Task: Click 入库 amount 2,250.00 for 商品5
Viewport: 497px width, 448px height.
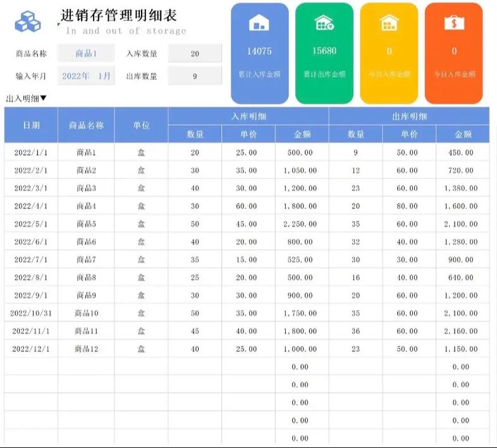Action: (x=302, y=223)
